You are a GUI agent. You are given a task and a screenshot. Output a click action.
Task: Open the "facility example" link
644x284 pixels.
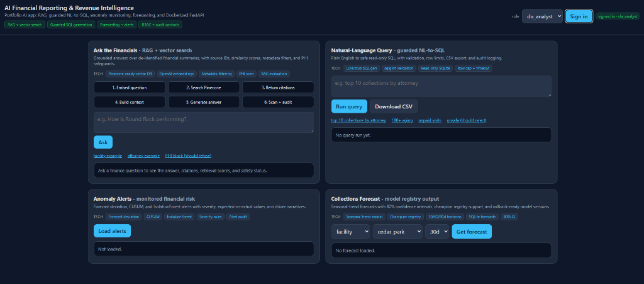[108, 156]
